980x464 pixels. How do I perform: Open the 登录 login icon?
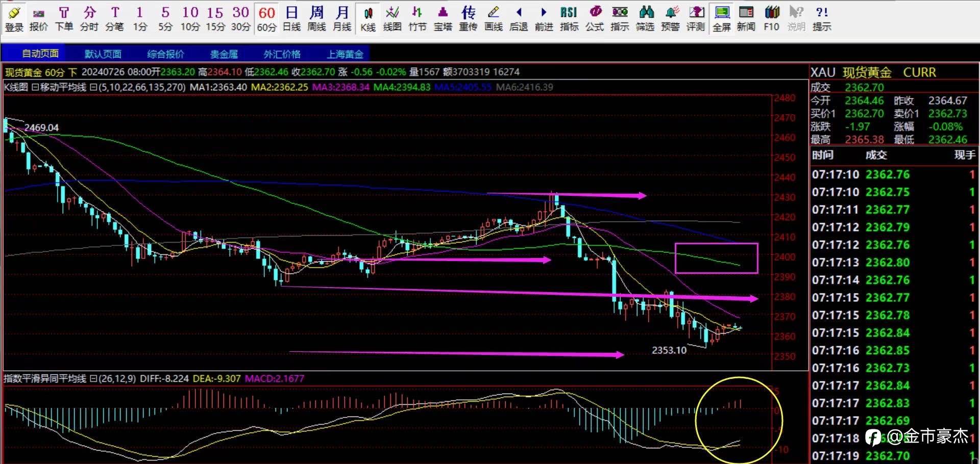[x=14, y=19]
